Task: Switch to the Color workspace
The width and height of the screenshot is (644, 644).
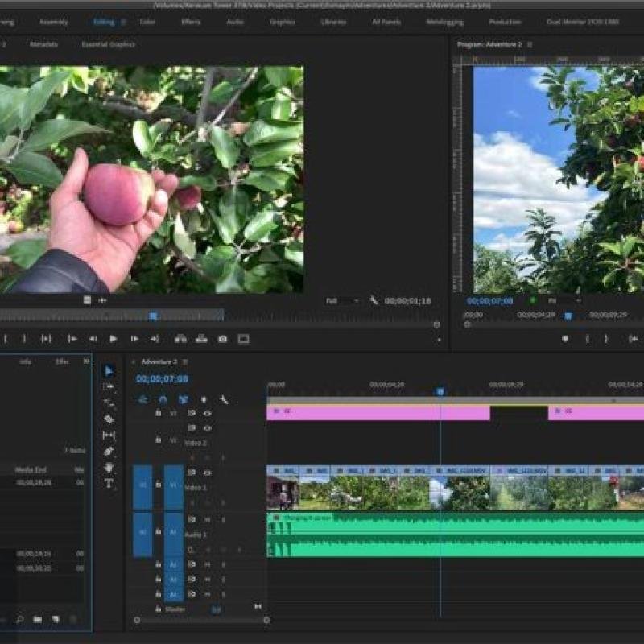Action: (x=147, y=23)
